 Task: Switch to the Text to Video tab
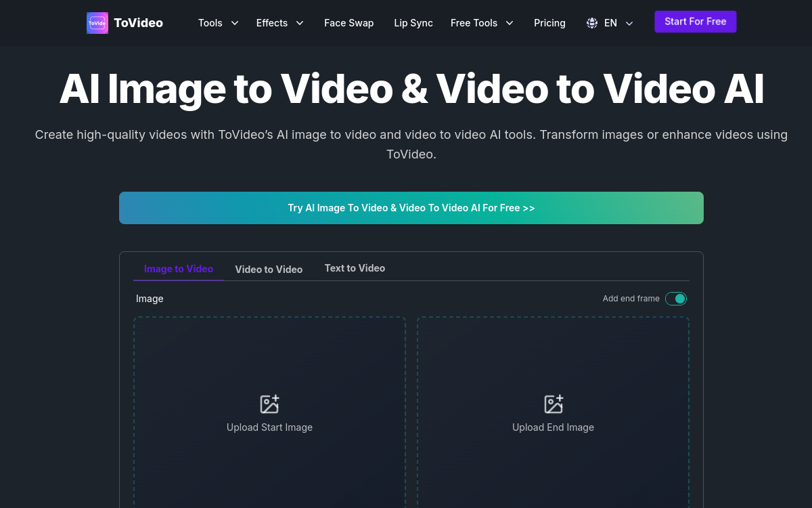[x=355, y=268]
